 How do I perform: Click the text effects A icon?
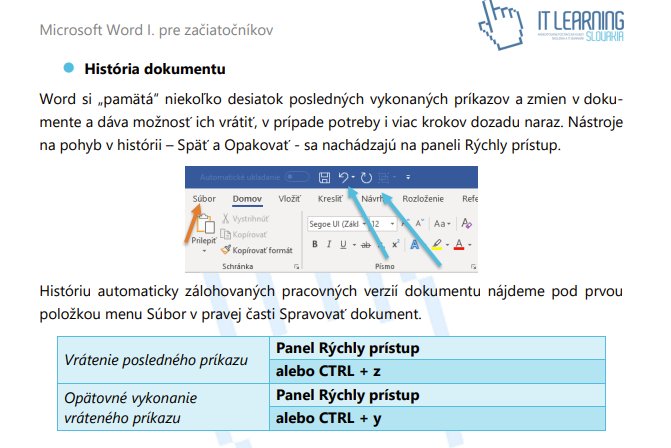[x=412, y=244]
